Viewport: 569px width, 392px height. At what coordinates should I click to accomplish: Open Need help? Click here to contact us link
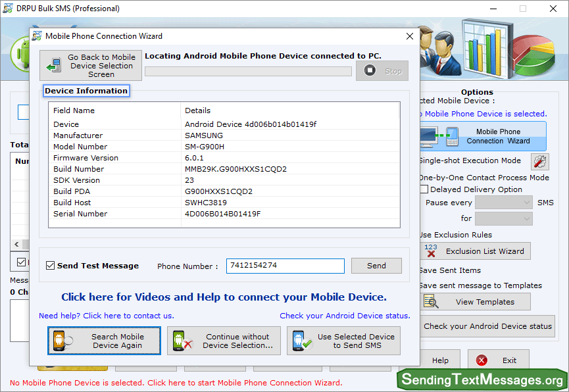point(107,316)
